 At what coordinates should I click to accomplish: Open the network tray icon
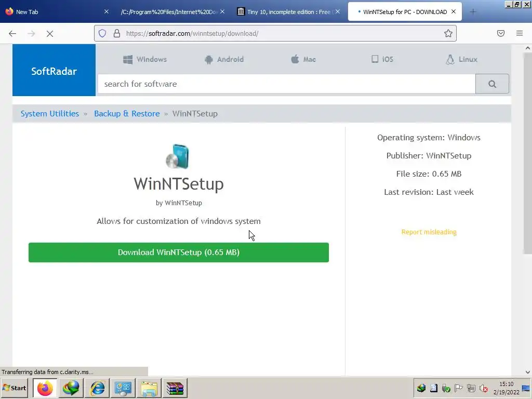471,388
